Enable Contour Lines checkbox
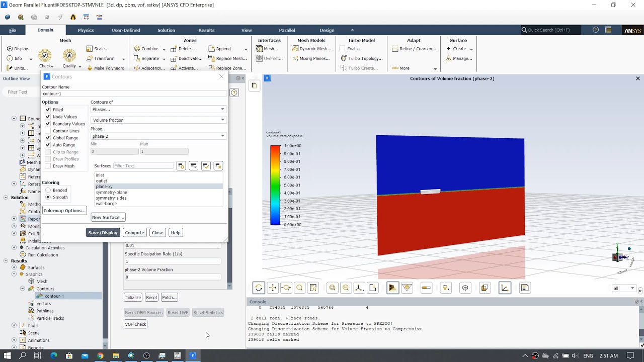Screen dimensions: 644x362 coord(48,131)
